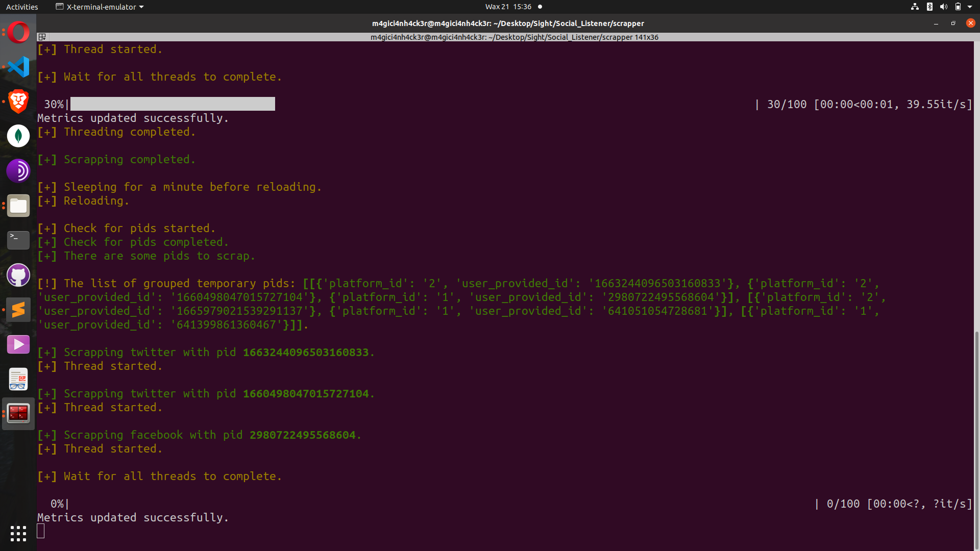Open the dark terminal dock icon
980x551 pixels.
pyautogui.click(x=18, y=240)
